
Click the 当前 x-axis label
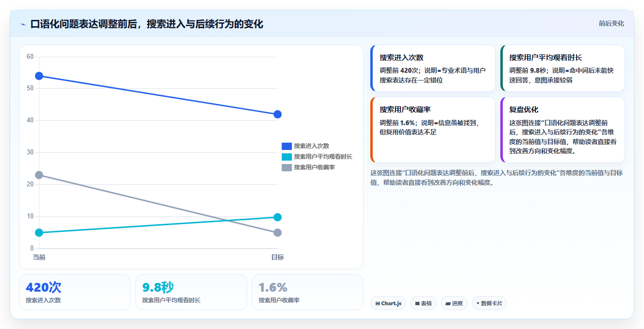coord(39,257)
